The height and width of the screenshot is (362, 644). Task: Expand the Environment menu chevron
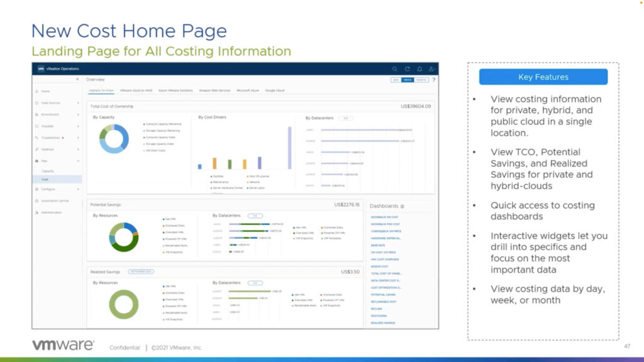pyautogui.click(x=78, y=114)
